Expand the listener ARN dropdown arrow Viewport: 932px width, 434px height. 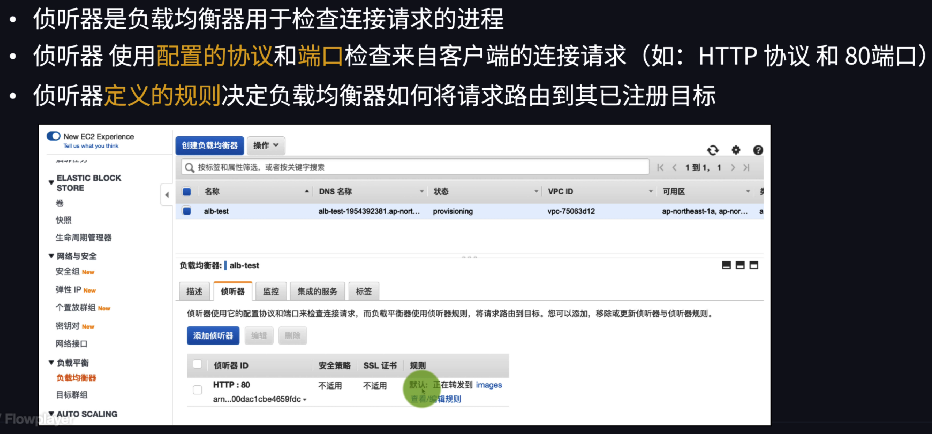(305, 400)
